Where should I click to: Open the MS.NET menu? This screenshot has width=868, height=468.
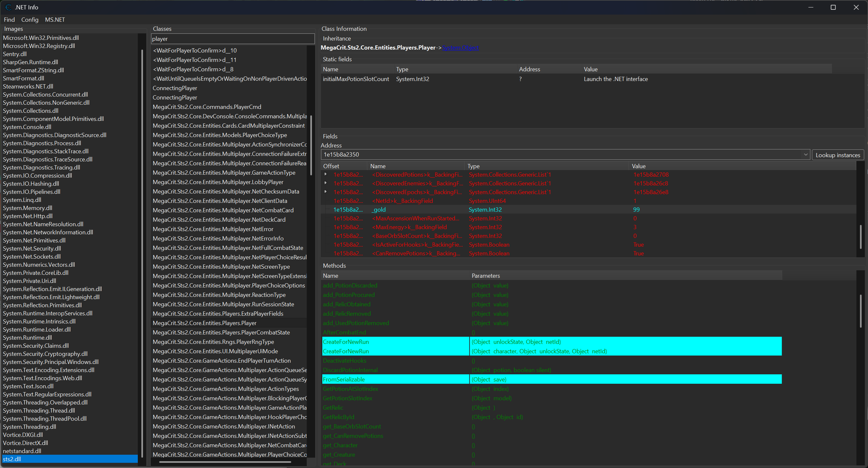tap(54, 19)
